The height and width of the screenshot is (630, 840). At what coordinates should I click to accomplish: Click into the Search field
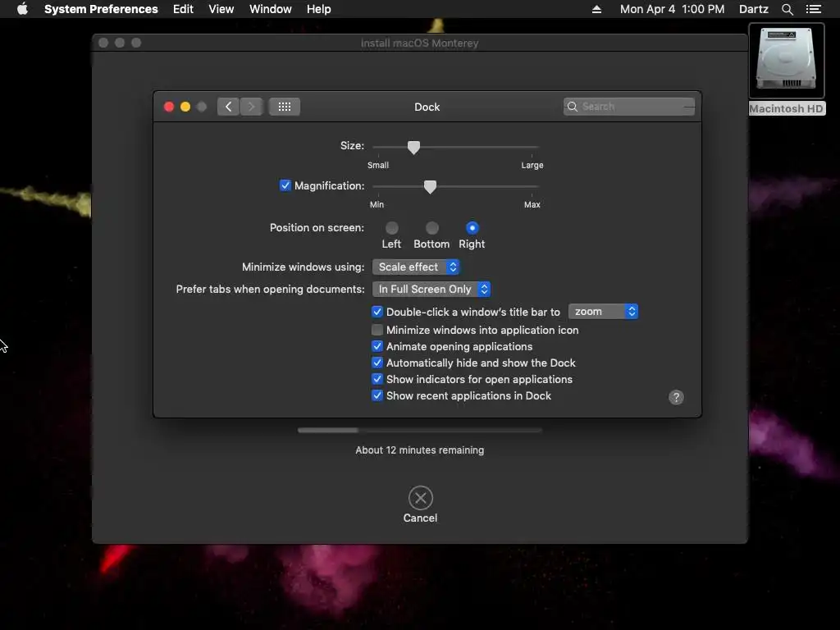pos(629,107)
